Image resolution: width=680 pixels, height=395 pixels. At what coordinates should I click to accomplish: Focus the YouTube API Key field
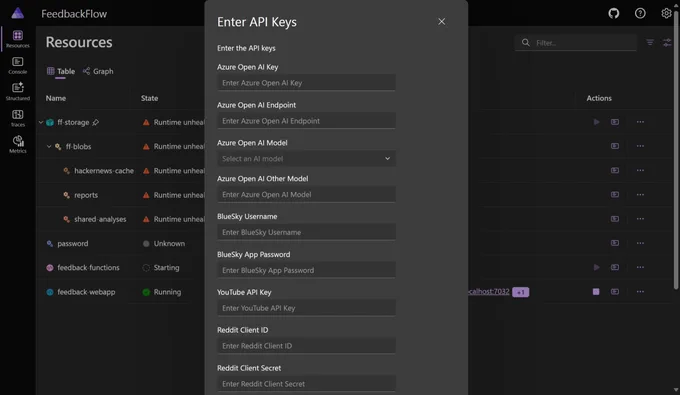[306, 308]
